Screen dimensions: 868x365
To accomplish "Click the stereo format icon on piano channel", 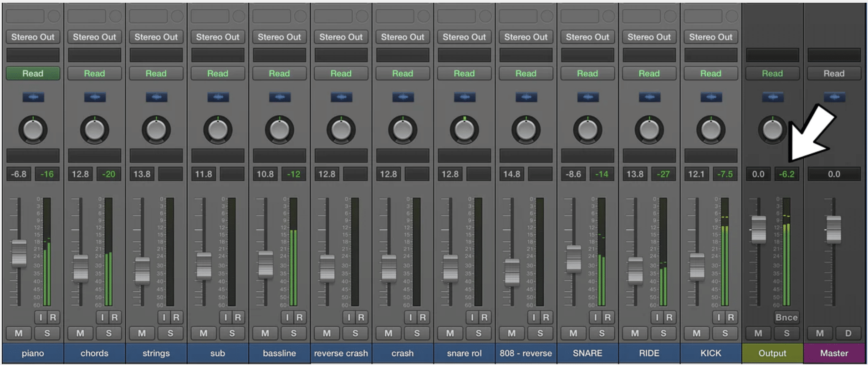I will tap(33, 97).
